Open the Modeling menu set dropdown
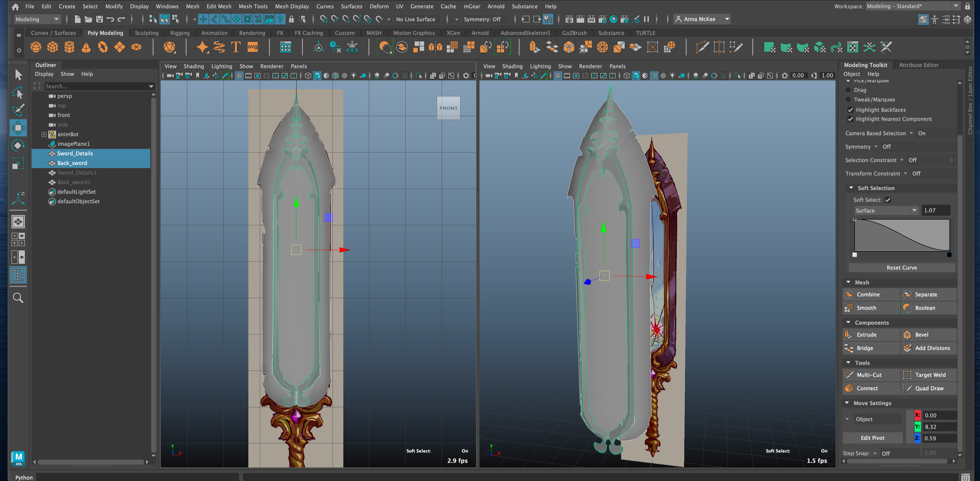 tap(37, 19)
